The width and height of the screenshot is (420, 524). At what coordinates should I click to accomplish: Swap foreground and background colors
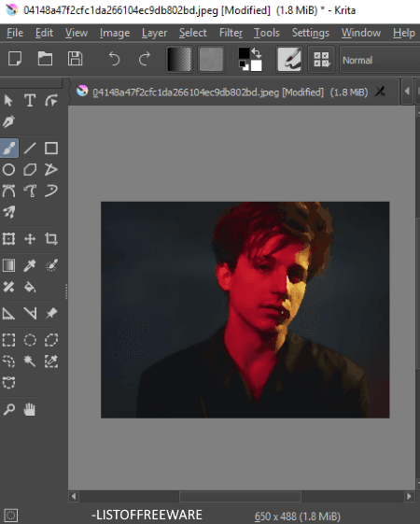point(257,52)
